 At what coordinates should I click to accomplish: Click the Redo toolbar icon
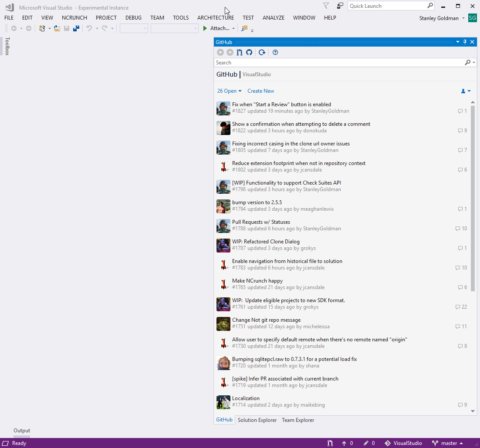pyautogui.click(x=105, y=28)
